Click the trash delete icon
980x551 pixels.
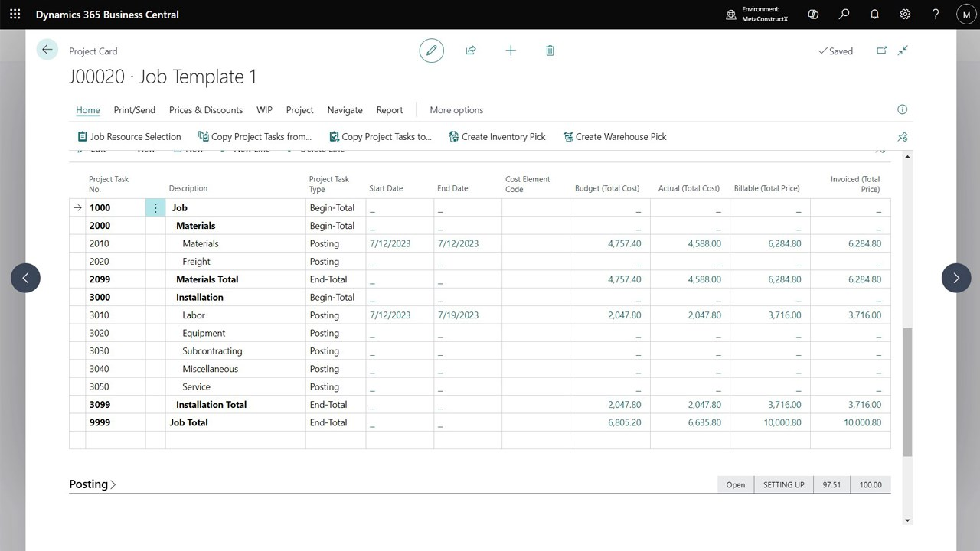(550, 51)
